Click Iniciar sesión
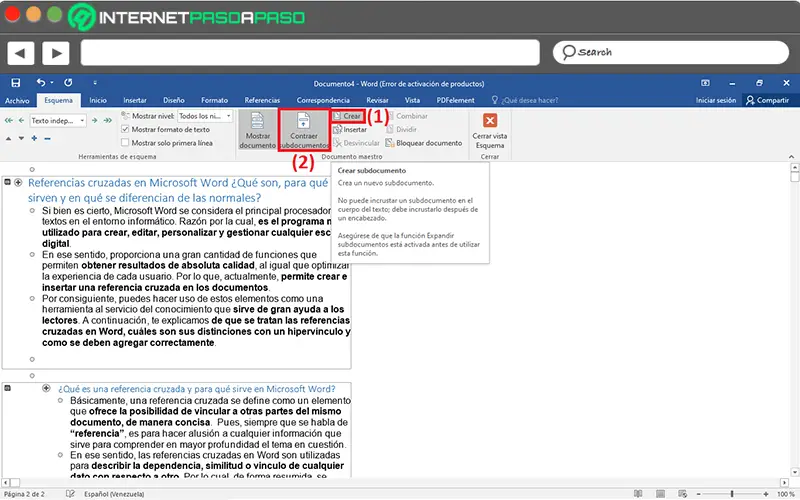 coord(716,100)
